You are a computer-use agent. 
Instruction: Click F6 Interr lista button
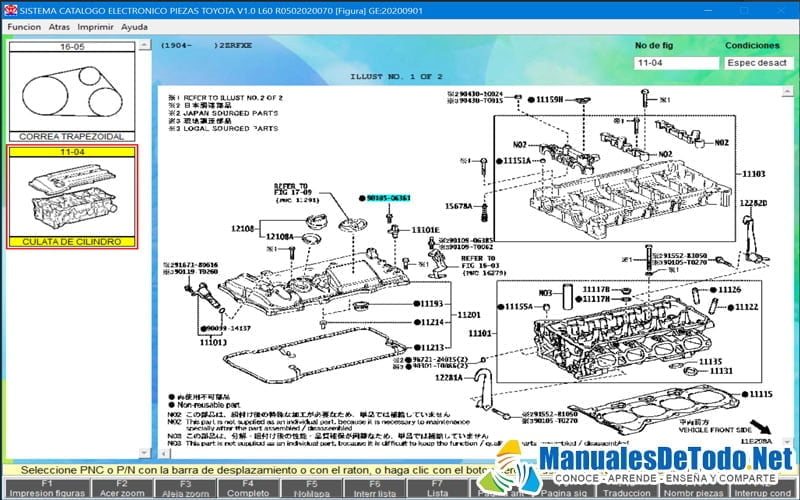click(x=374, y=489)
